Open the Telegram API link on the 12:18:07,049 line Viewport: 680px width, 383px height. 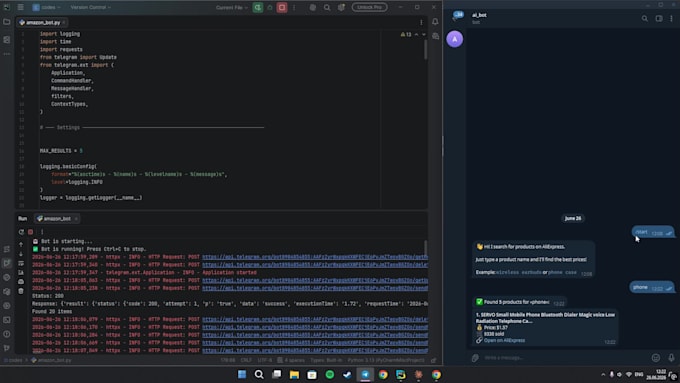(x=315, y=350)
